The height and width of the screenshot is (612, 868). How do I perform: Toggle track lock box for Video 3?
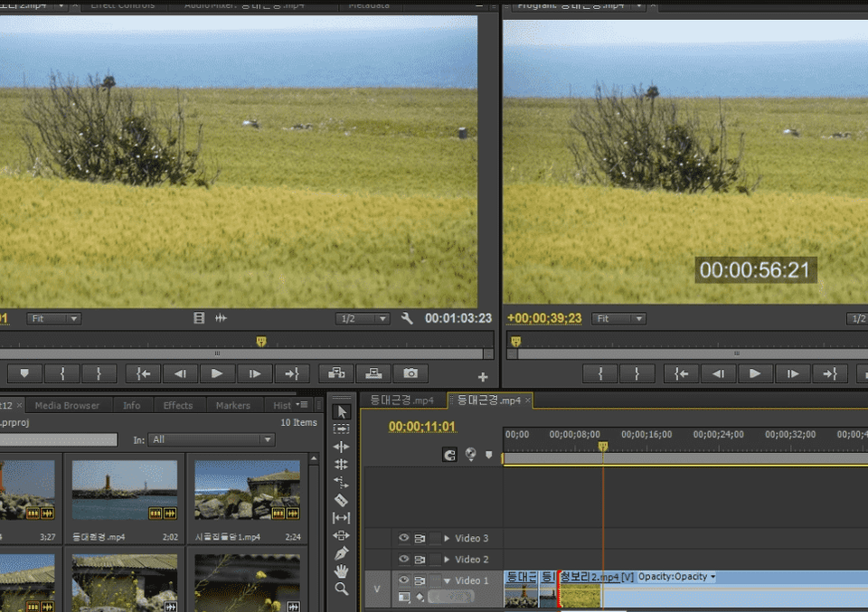[435, 538]
